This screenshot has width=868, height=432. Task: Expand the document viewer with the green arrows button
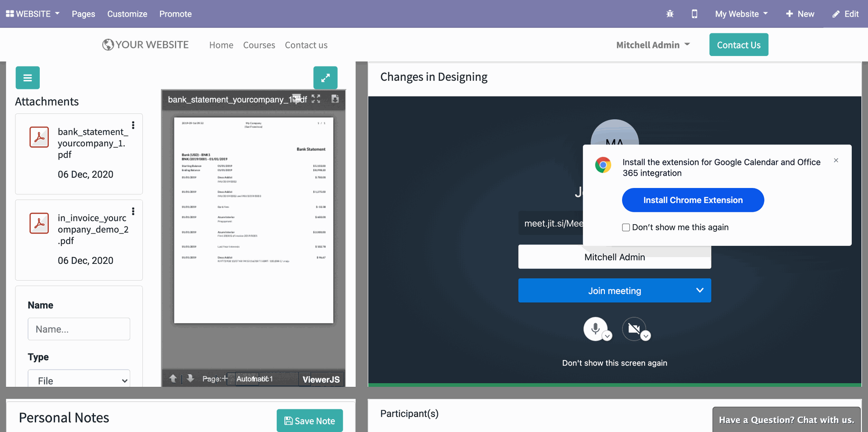[325, 78]
